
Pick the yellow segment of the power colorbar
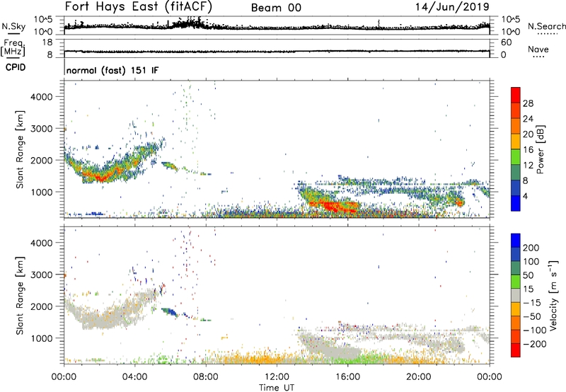(516, 141)
